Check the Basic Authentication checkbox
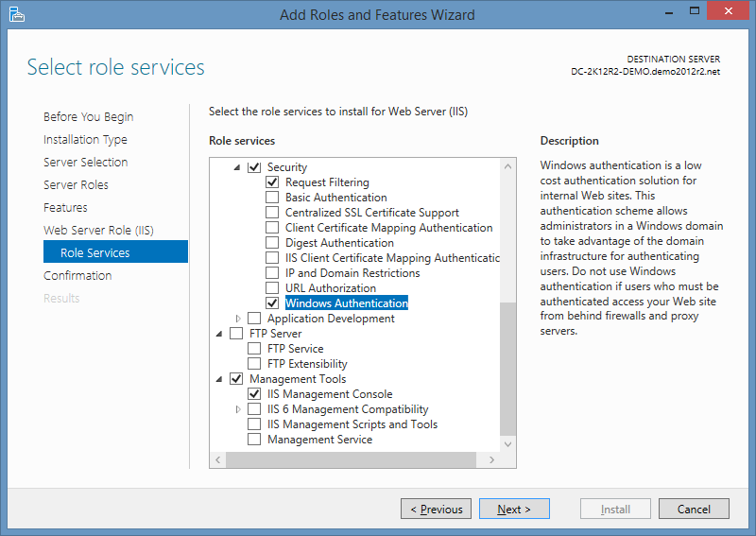 (272, 198)
